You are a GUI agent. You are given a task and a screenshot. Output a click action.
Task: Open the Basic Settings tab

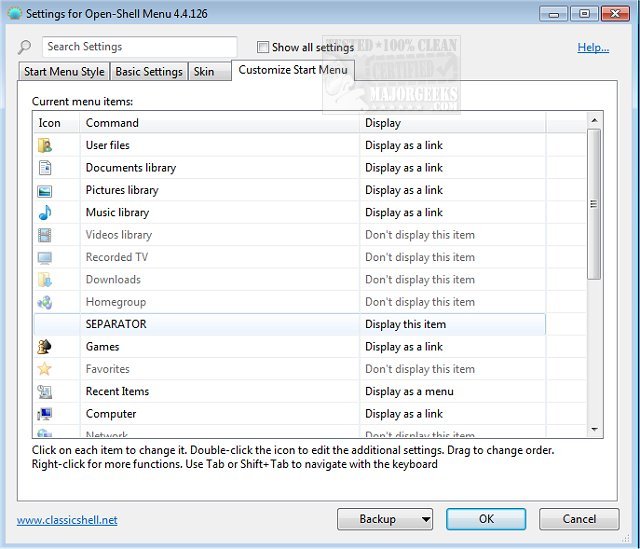click(149, 71)
